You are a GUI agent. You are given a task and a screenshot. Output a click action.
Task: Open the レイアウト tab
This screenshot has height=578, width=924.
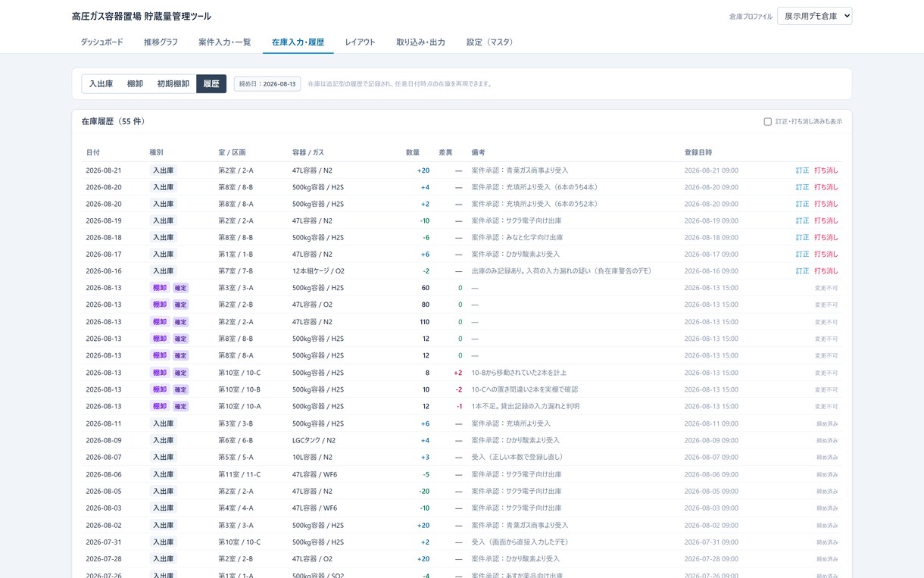point(360,42)
